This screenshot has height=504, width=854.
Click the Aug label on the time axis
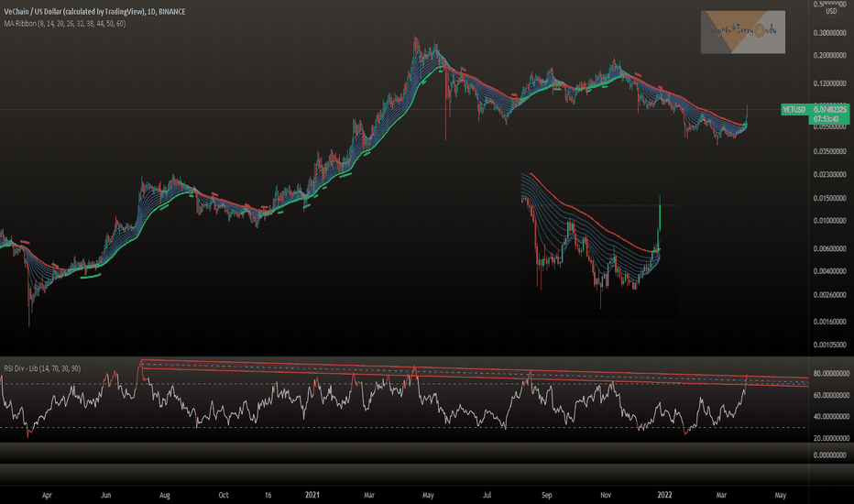[165, 495]
